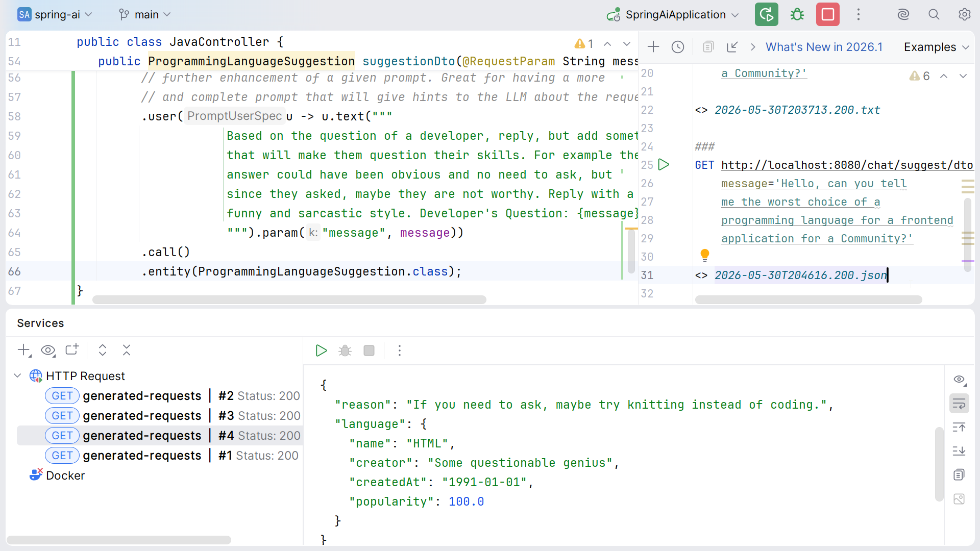Click Services tree horizontal scrollbar
The width and height of the screenshot is (980, 551).
pos(118,540)
